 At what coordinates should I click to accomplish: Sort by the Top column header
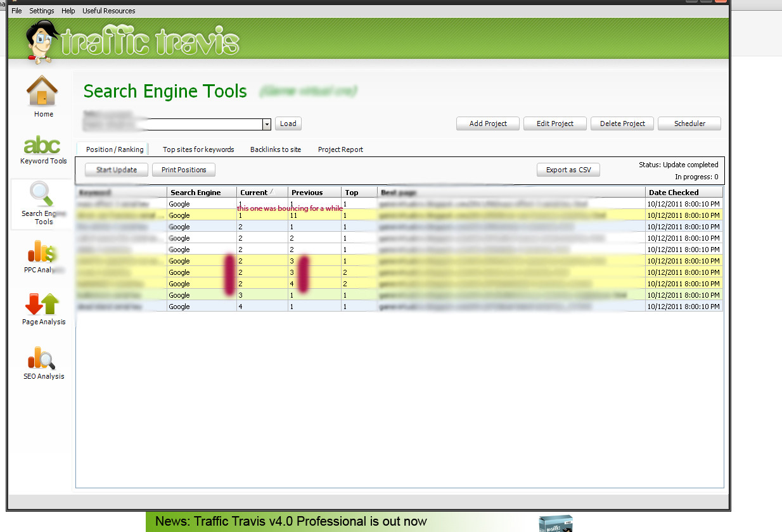(360, 192)
